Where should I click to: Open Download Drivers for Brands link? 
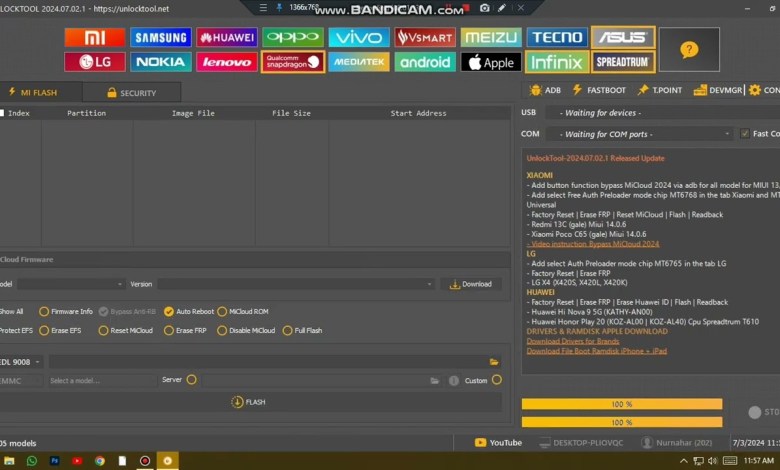[573, 341]
